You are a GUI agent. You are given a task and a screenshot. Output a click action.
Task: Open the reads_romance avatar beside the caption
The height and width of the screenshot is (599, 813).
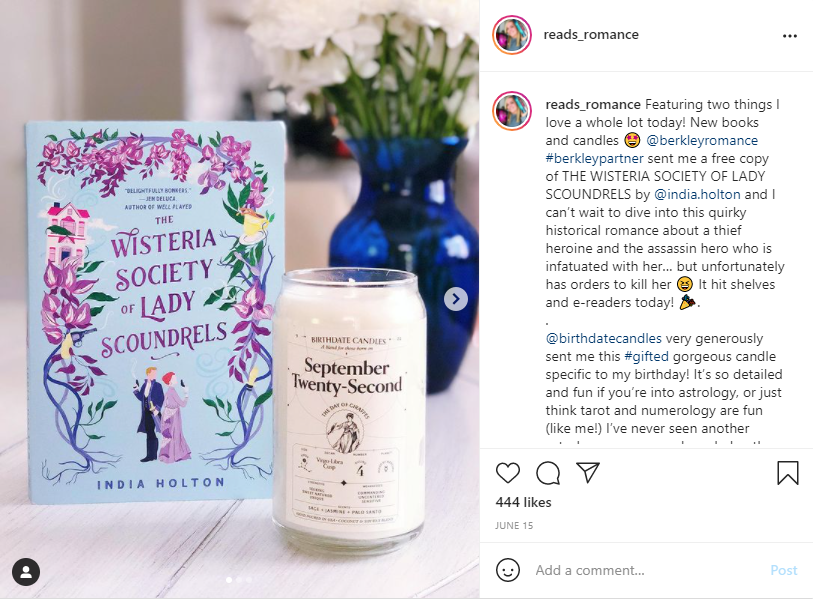tap(512, 111)
